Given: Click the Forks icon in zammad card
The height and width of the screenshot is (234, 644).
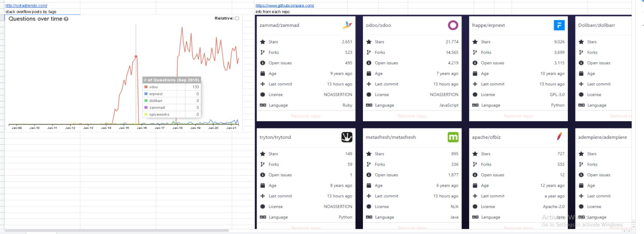Looking at the screenshot, I should pyautogui.click(x=263, y=53).
